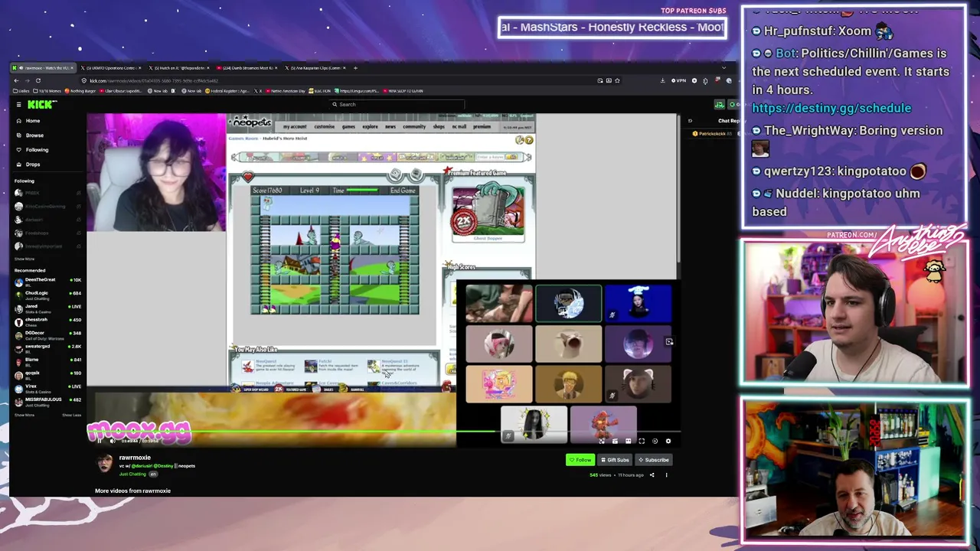Open Following in Kick sidebar
The width and height of the screenshot is (980, 551).
coord(37,150)
